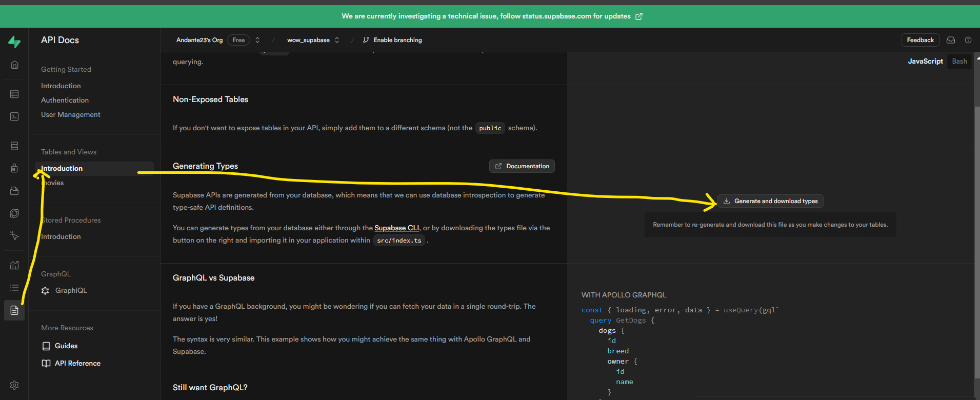The height and width of the screenshot is (400, 980).
Task: Click the src/index.ts code snippet
Action: pyautogui.click(x=399, y=241)
